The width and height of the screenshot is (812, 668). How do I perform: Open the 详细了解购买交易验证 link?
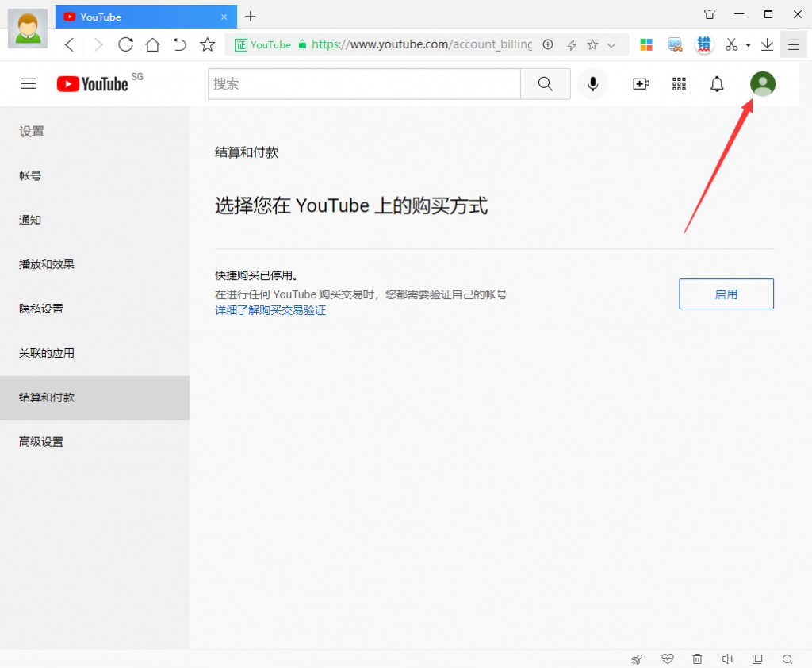270,310
